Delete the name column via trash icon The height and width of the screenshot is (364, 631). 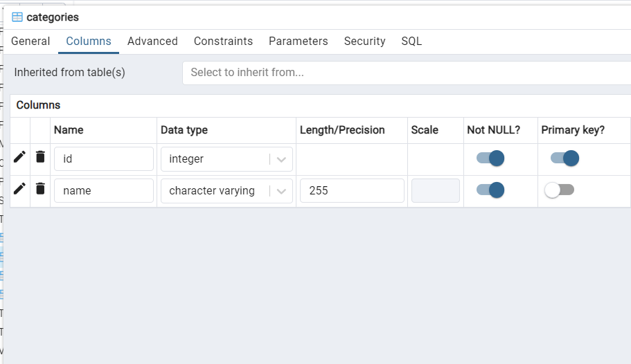41,189
